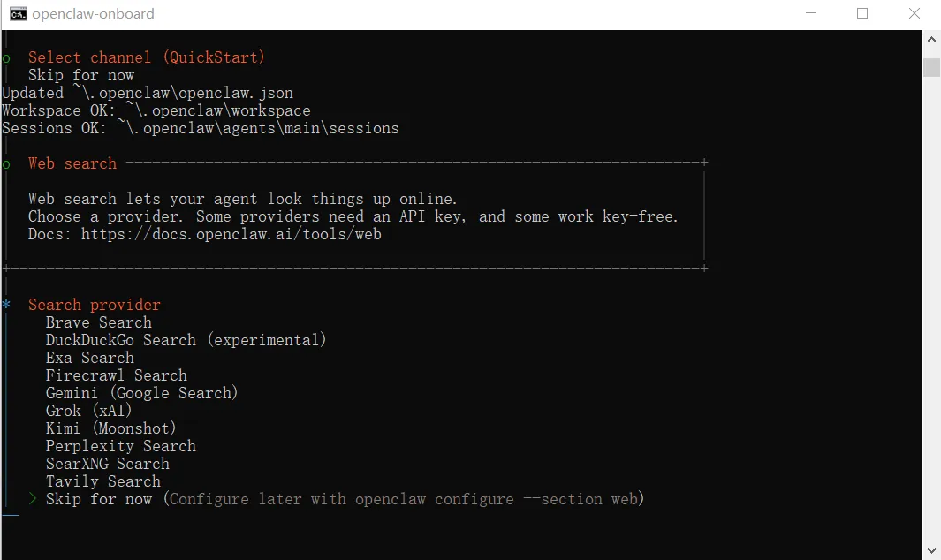Open the docs.openclaw.ai tools web link
The width and height of the screenshot is (941, 560).
pos(231,234)
